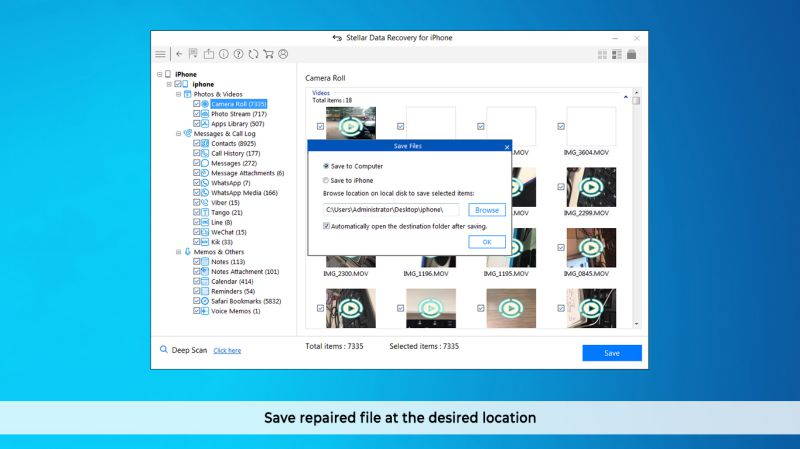Click the refresh arrows toolbar icon

coord(253,54)
